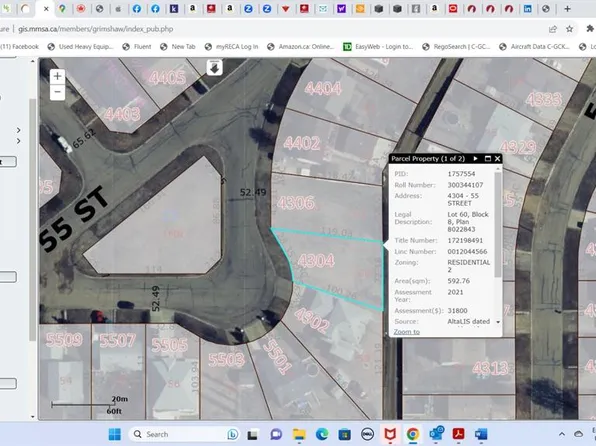The width and height of the screenshot is (596, 446).
Task: Click the parcel popup vertical scrollbar
Action: tap(498, 224)
